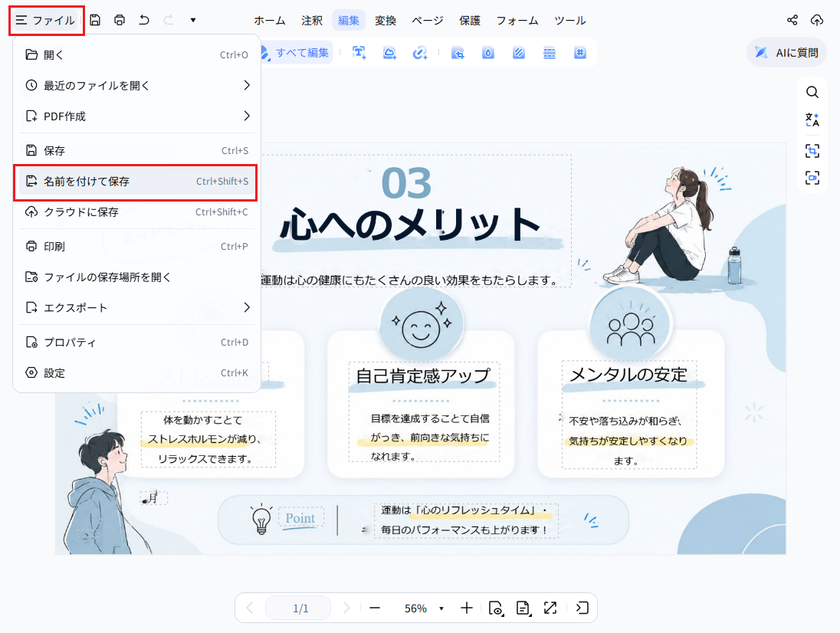Click the cloud upload icon at top right

pos(816,21)
